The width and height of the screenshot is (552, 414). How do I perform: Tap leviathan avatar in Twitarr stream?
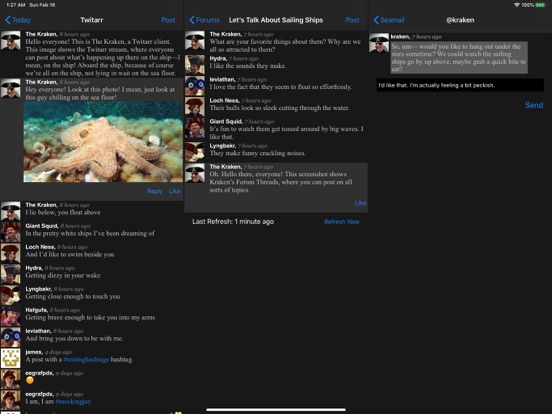point(10,337)
